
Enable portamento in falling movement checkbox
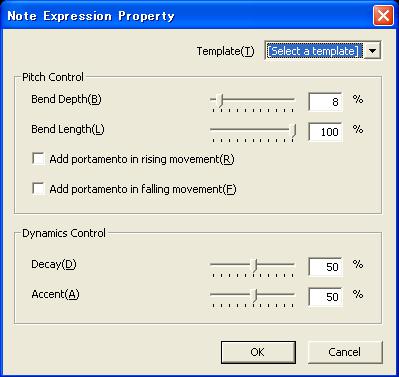click(38, 189)
